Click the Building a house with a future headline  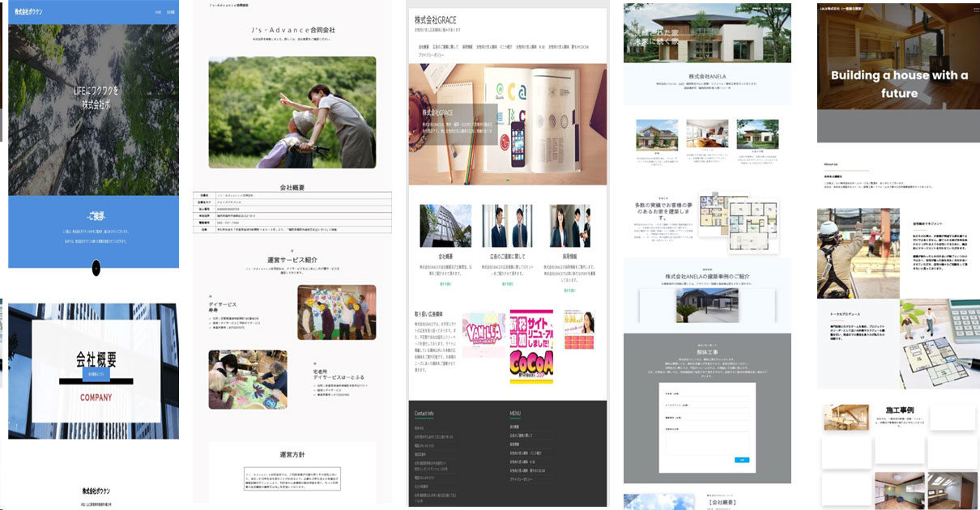coord(899,84)
